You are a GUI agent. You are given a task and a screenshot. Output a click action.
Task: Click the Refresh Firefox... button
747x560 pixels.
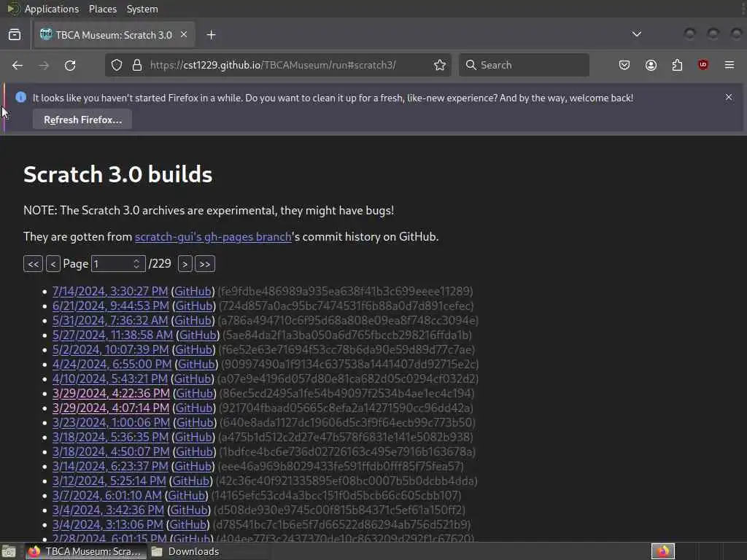click(82, 120)
